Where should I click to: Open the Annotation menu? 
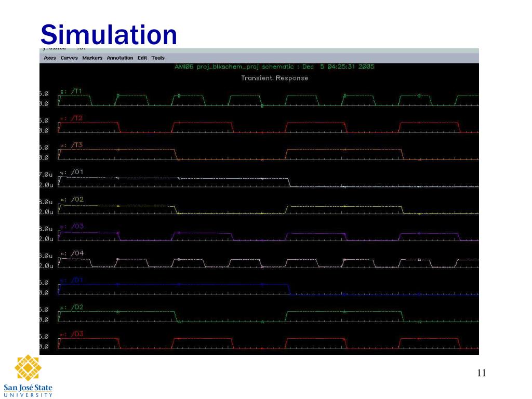coord(120,58)
